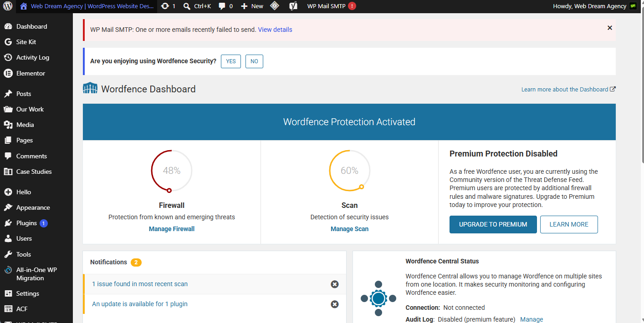This screenshot has width=644, height=323.
Task: Click the Scan 60% progress circle
Action: [x=349, y=171]
